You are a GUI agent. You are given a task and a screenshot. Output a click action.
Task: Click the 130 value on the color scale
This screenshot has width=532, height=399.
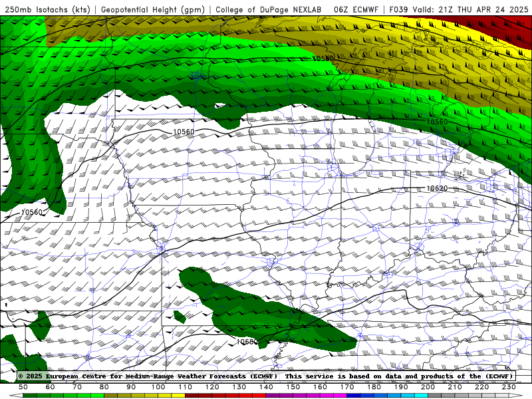239,387
